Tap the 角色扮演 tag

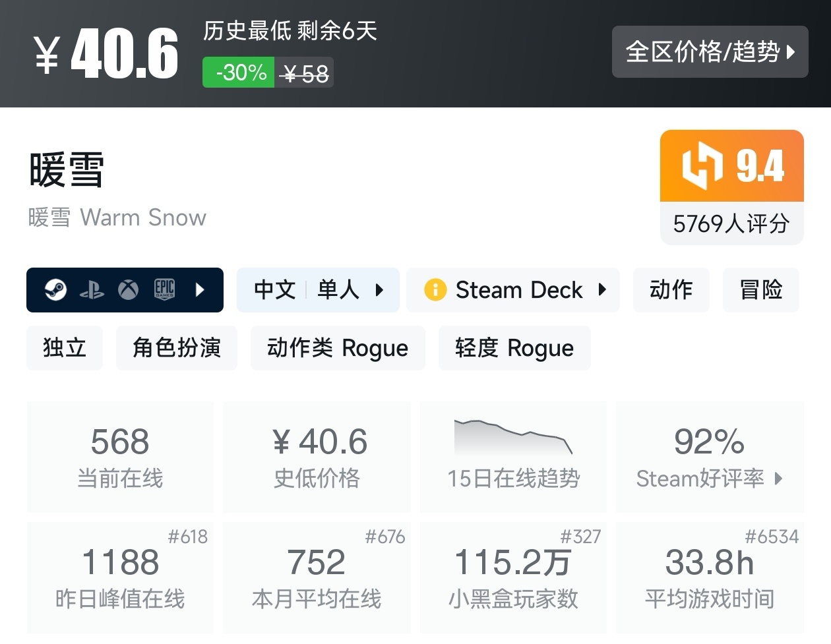click(176, 348)
